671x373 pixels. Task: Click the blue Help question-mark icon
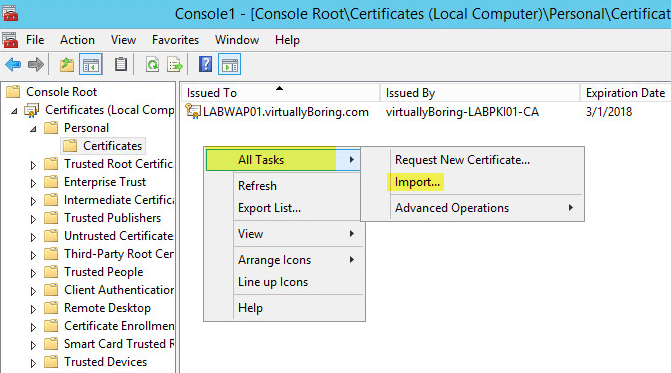click(x=205, y=65)
